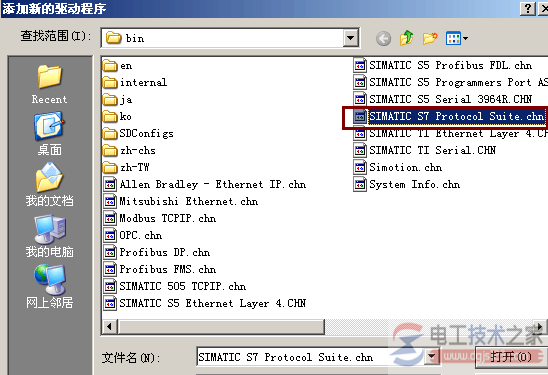Open the en folder

click(118, 65)
